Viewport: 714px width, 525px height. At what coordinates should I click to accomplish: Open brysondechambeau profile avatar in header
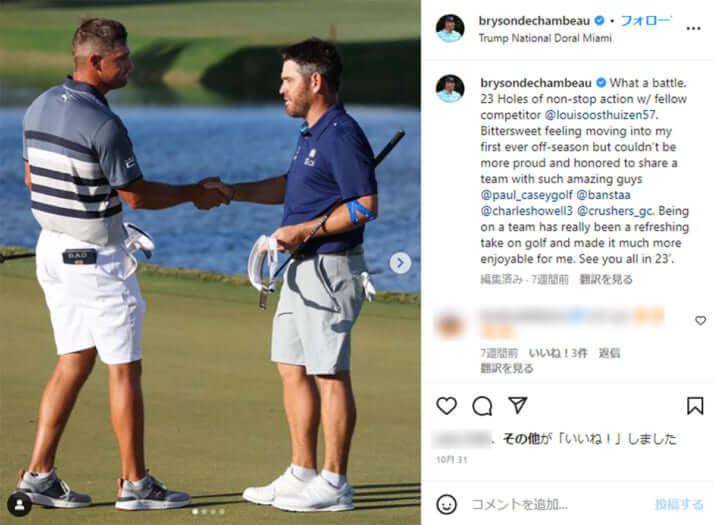[x=450, y=28]
